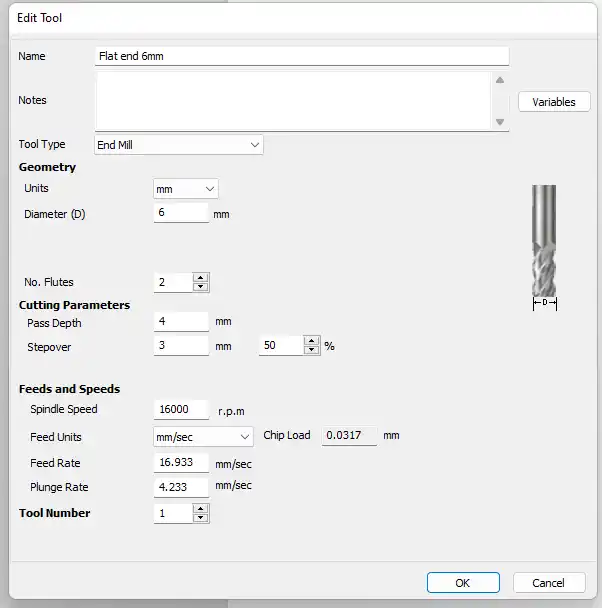602x608 pixels.
Task: Expand the Feed Units dropdown
Action: pyautogui.click(x=203, y=437)
